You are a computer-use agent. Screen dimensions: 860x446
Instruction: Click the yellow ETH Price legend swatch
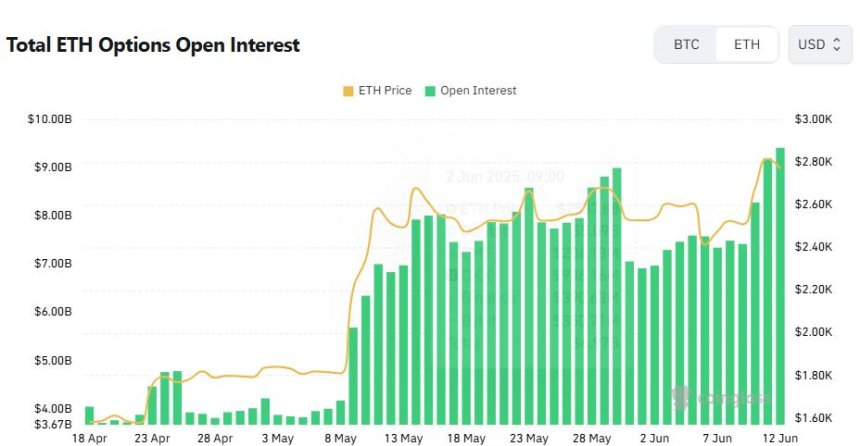tap(348, 91)
